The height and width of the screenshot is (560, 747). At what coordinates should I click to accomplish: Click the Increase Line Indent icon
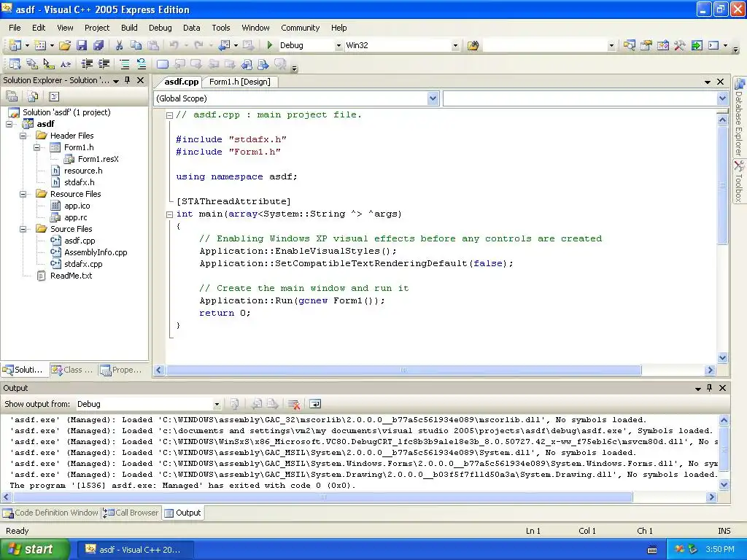[x=104, y=64]
